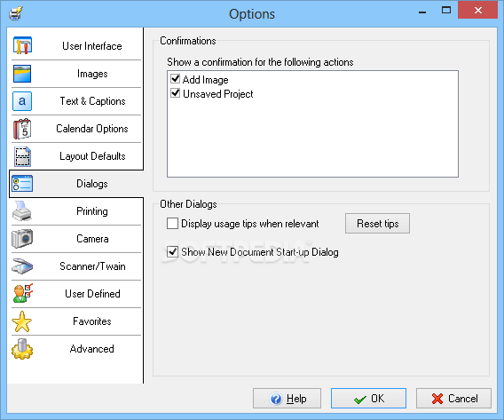Screen dimensions: 504x420
Task: Select the Text & Captions category
Action: click(92, 101)
